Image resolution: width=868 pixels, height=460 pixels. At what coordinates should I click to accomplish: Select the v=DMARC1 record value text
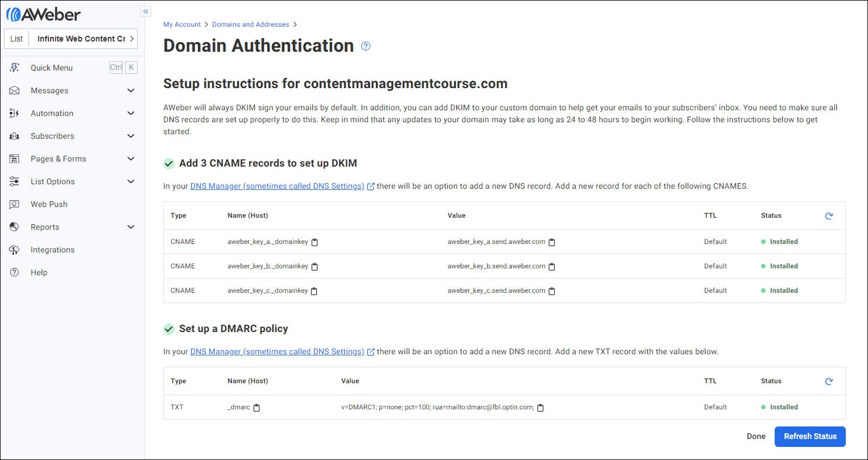pyautogui.click(x=437, y=407)
